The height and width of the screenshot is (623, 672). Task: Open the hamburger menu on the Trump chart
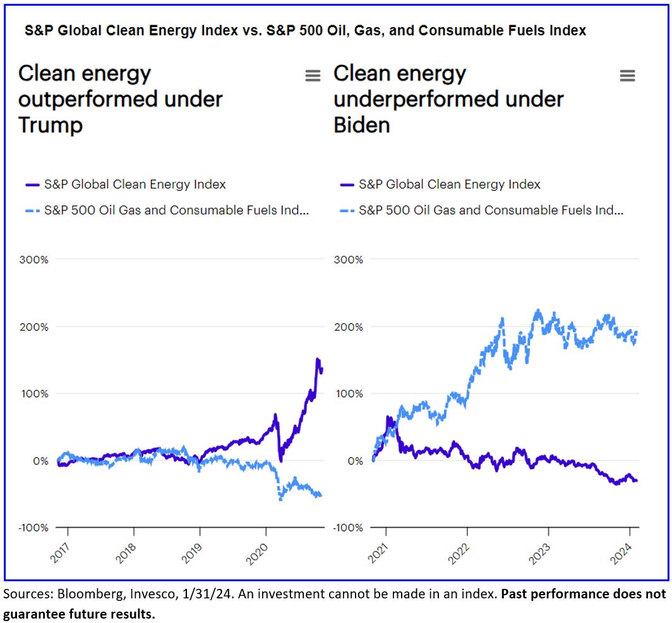[x=313, y=76]
